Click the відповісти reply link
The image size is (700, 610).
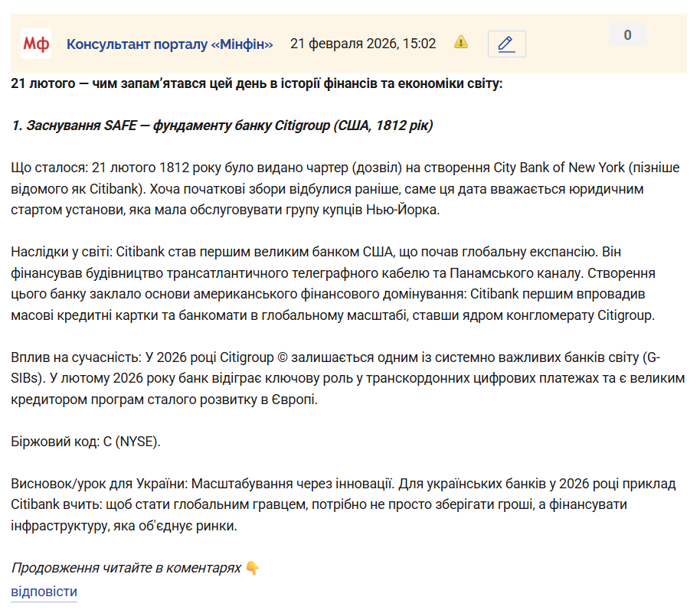pyautogui.click(x=44, y=592)
